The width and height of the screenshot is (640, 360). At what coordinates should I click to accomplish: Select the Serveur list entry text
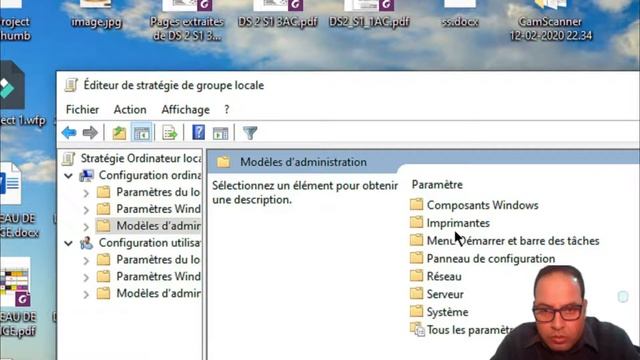(445, 294)
